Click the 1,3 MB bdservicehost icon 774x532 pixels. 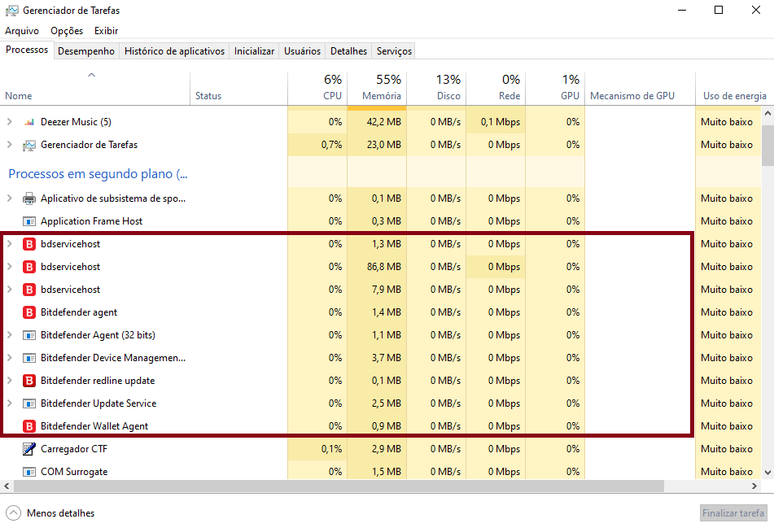click(x=29, y=244)
